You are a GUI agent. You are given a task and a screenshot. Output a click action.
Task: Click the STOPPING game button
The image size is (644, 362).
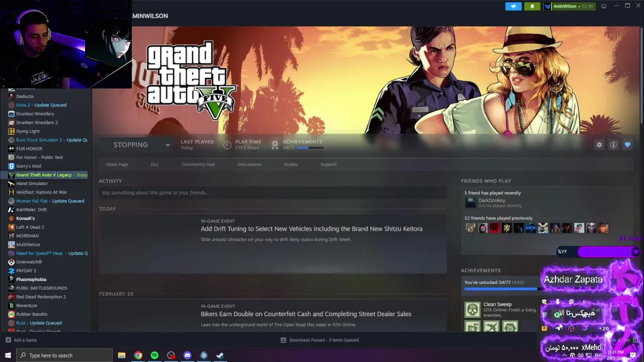(131, 145)
